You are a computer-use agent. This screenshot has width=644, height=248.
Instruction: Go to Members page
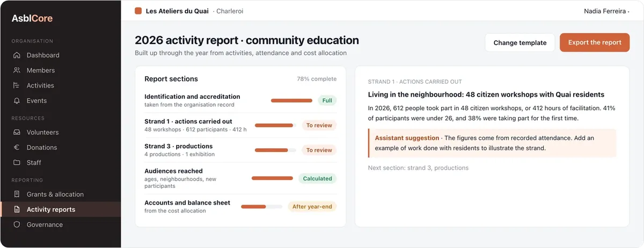61,70
